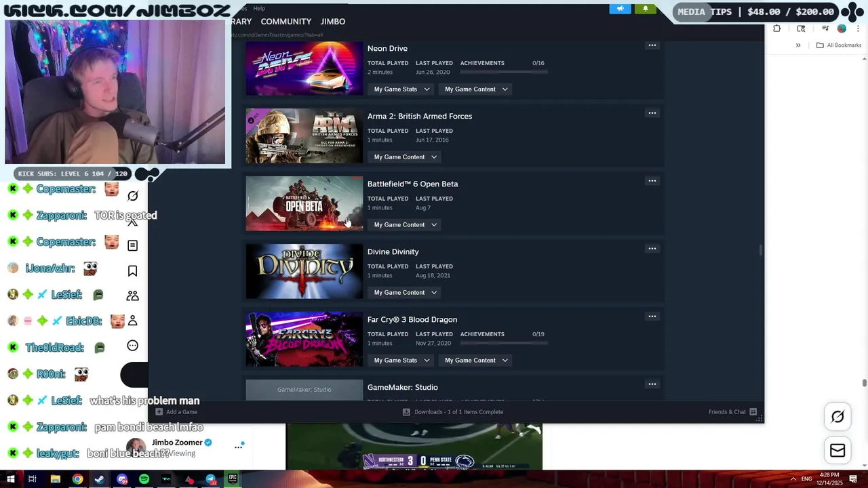
Task: Open Jimbo Zoomer account options ellipsis
Action: 239,446
